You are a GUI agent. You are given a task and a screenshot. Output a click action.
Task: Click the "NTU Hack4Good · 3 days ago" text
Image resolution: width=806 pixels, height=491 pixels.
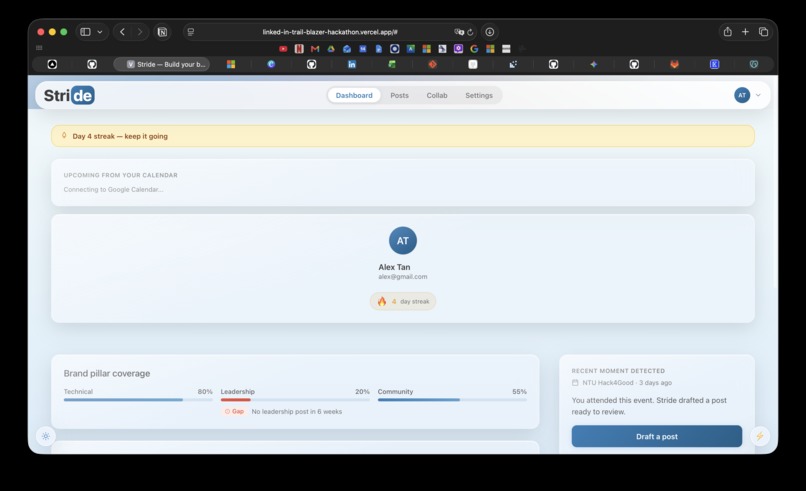[627, 383]
